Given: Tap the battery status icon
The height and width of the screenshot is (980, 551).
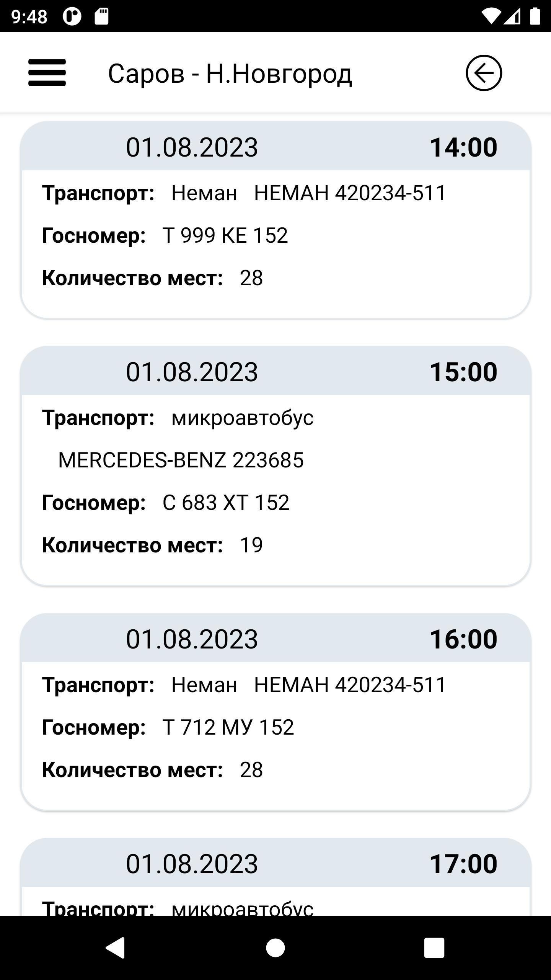Looking at the screenshot, I should tap(535, 17).
